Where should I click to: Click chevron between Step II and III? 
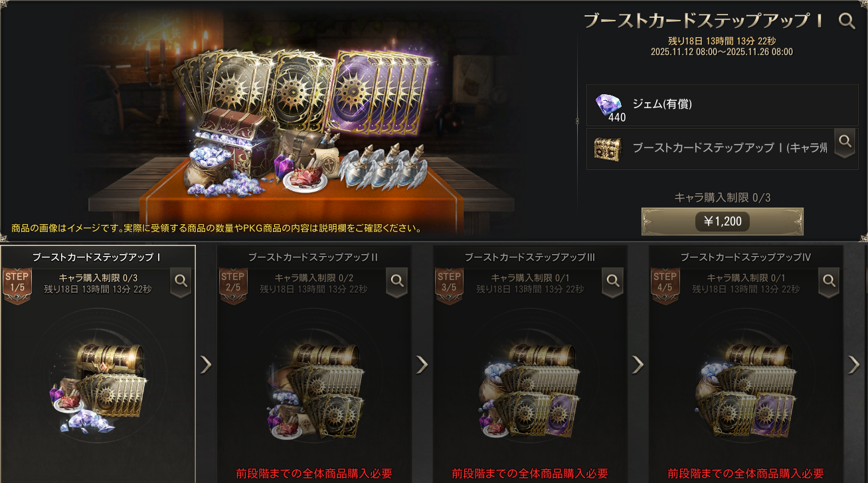pos(422,364)
